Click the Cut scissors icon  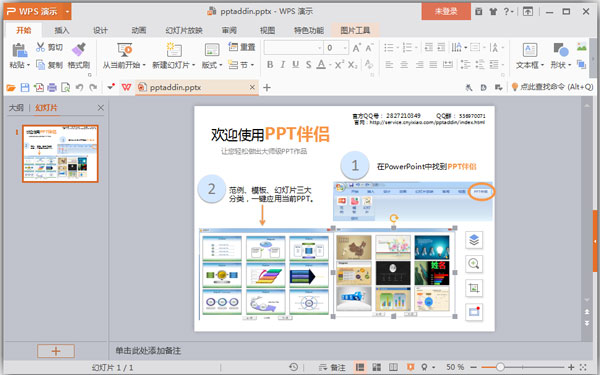tap(40, 47)
